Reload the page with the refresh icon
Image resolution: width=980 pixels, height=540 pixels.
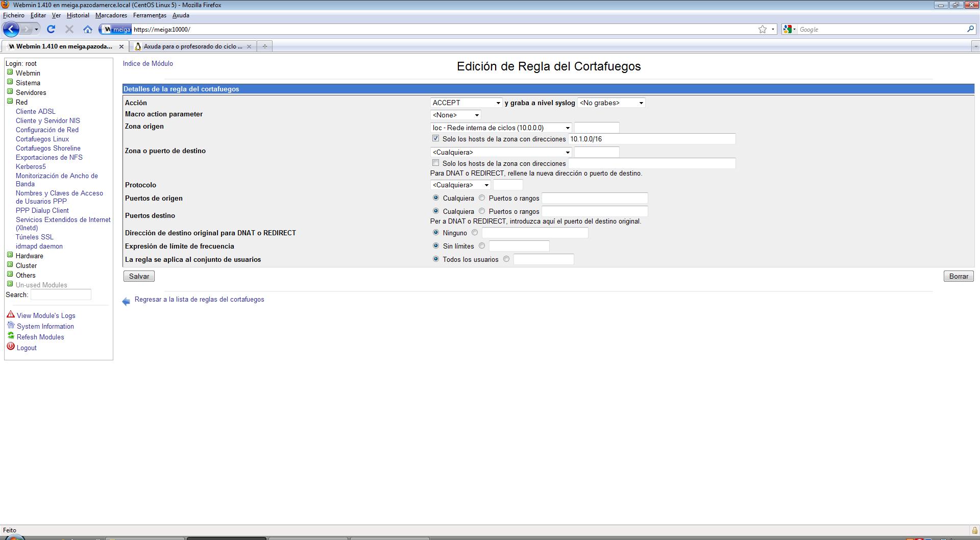click(51, 29)
